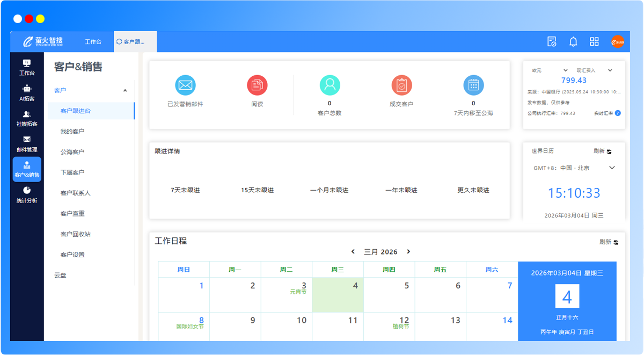Open 邮件管理 in the sidebar
The height and width of the screenshot is (355, 644).
(27, 144)
